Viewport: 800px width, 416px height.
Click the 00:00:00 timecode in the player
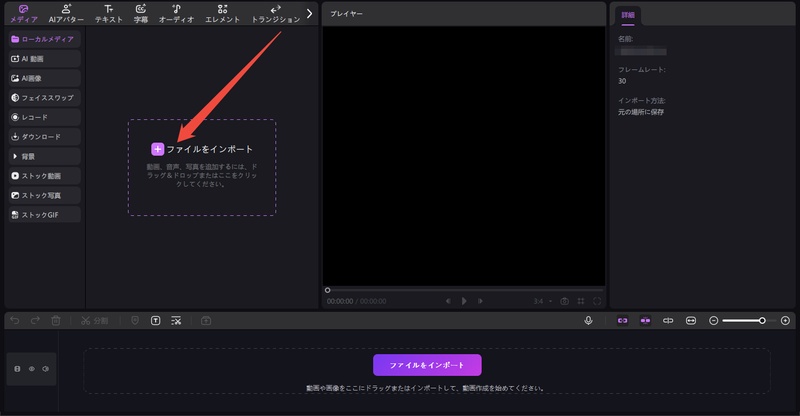[x=340, y=301]
